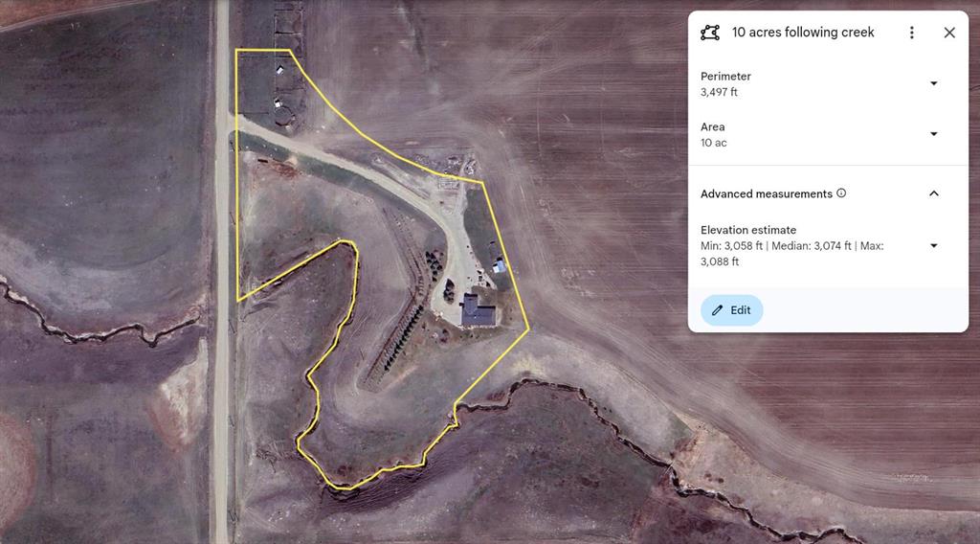Click the polygon shape icon beside the title
This screenshot has width=980, height=544.
(710, 33)
